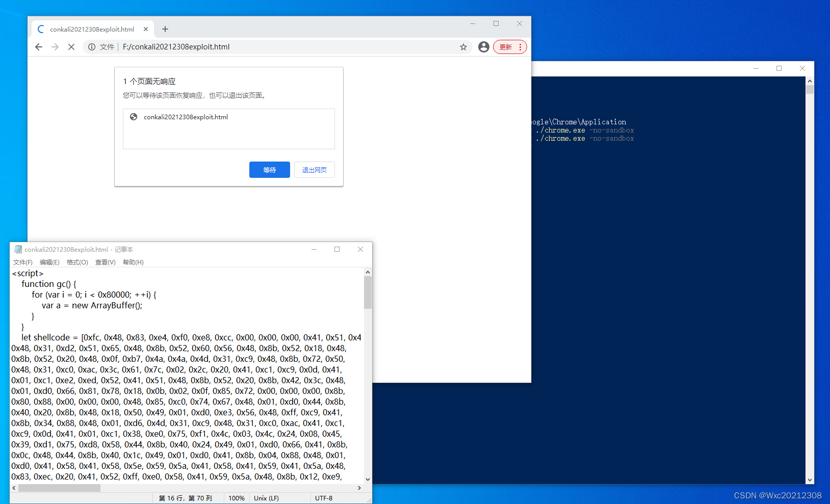Open Notepad 编辑(E) menu
This screenshot has width=830, height=504.
coord(49,262)
